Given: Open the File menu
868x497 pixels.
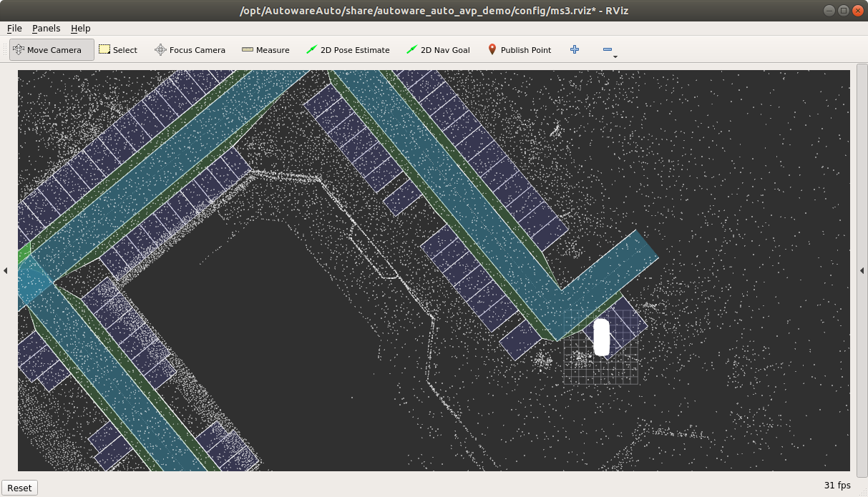Looking at the screenshot, I should click(14, 29).
